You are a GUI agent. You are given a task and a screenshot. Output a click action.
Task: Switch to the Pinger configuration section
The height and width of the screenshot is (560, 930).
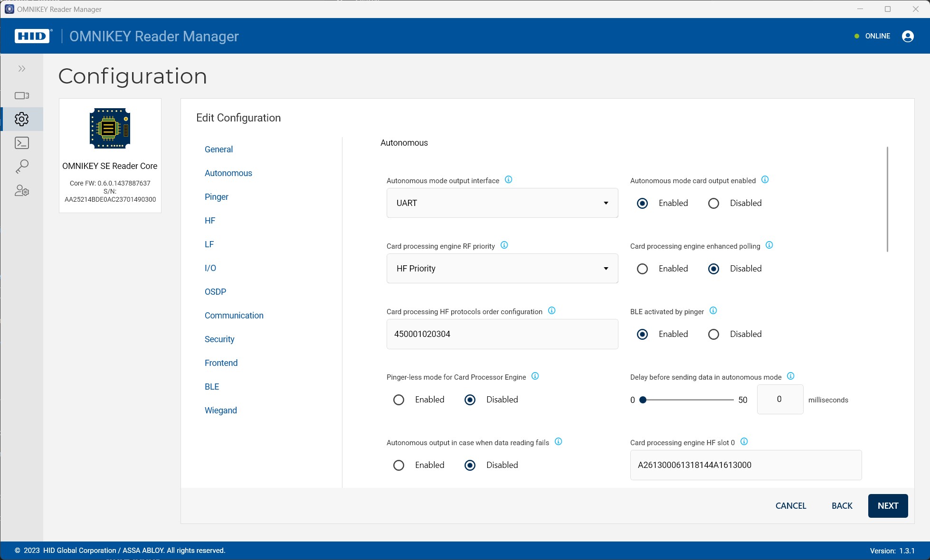pyautogui.click(x=216, y=197)
